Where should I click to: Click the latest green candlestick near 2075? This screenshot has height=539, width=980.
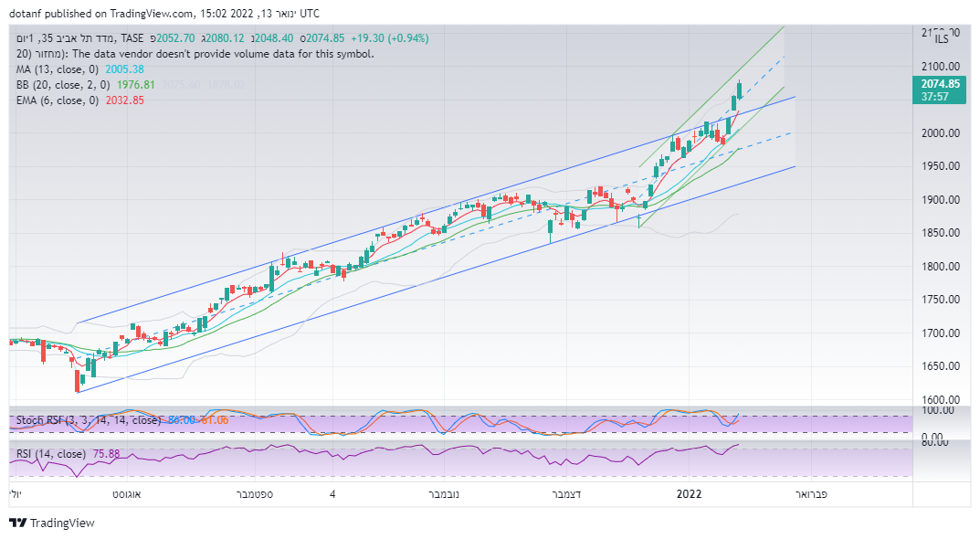(740, 90)
